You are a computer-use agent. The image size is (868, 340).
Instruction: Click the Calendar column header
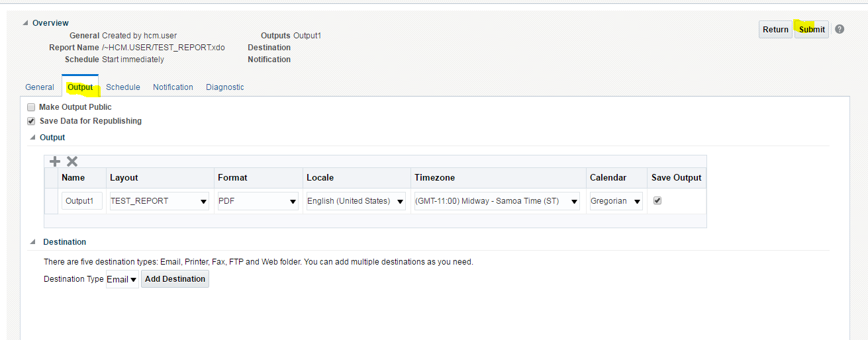[617, 178]
